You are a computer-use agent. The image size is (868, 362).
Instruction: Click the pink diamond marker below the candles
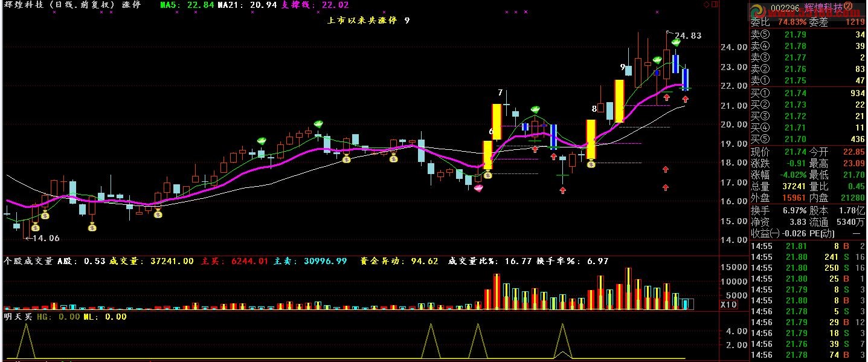pos(479,188)
